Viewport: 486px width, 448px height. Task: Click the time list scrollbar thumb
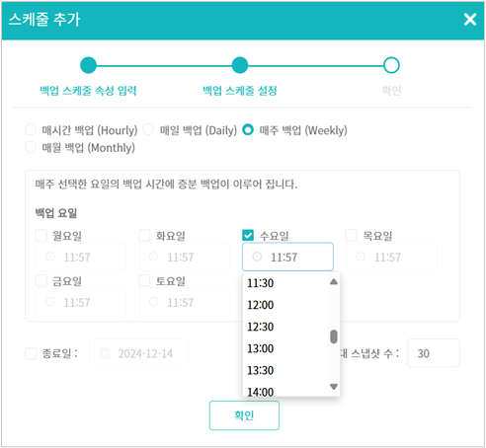click(334, 336)
